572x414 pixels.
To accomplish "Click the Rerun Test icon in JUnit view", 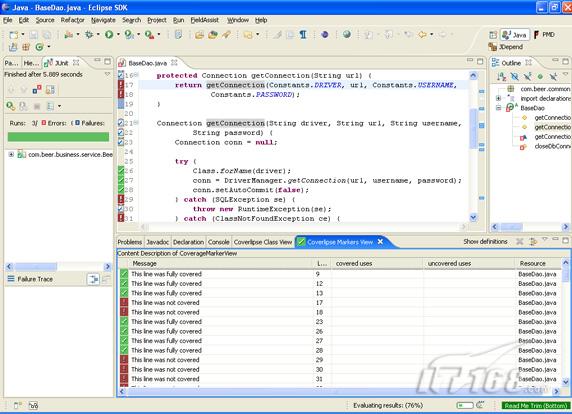I will (x=10, y=106).
